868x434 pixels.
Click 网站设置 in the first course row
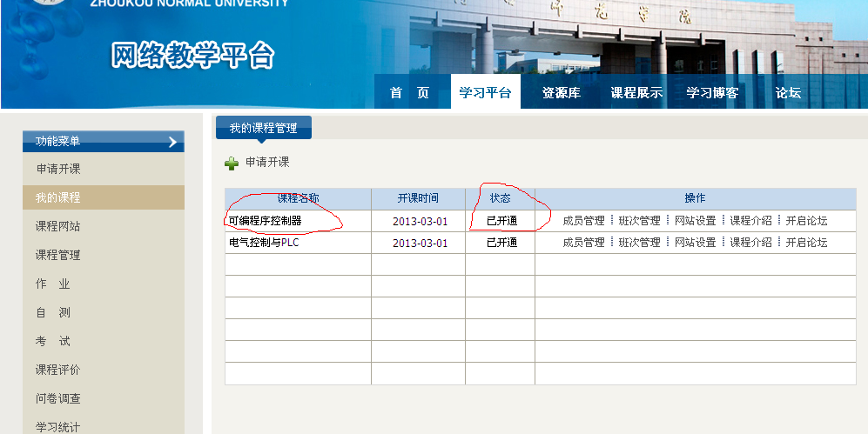coord(695,221)
